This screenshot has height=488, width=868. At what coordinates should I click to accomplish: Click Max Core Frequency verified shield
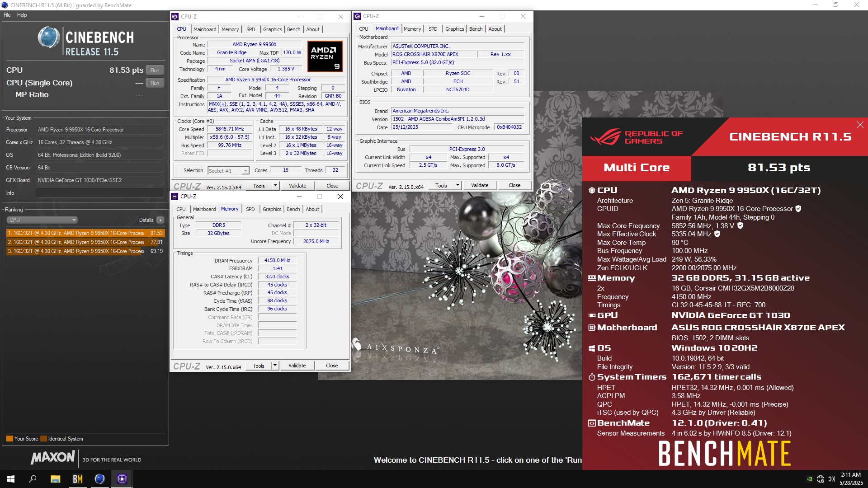[740, 225]
